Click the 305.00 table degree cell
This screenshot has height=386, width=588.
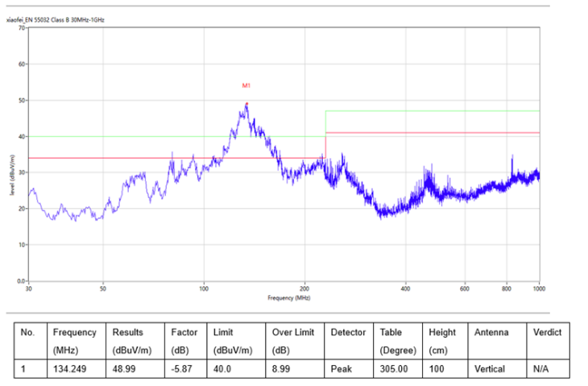(394, 369)
